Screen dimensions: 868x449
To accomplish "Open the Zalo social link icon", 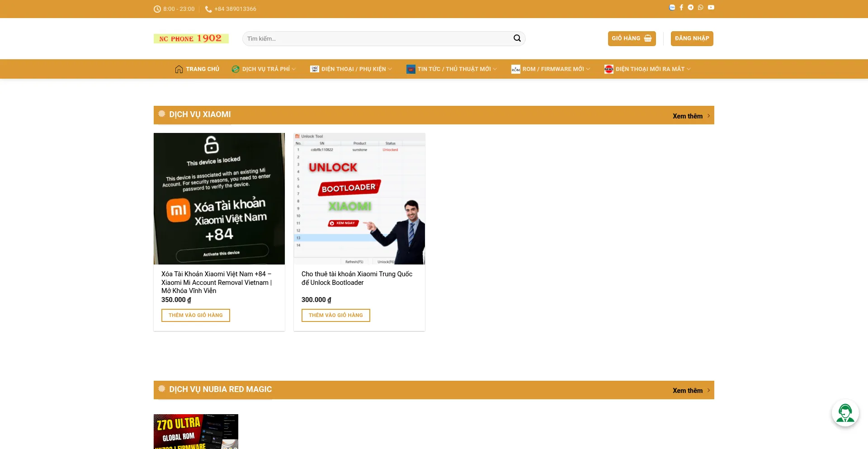I will point(672,7).
